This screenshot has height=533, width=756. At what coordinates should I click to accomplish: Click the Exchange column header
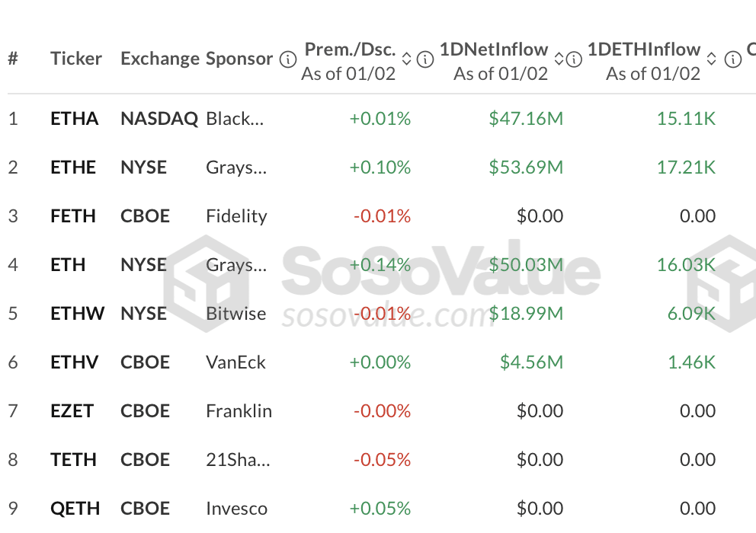tap(159, 59)
